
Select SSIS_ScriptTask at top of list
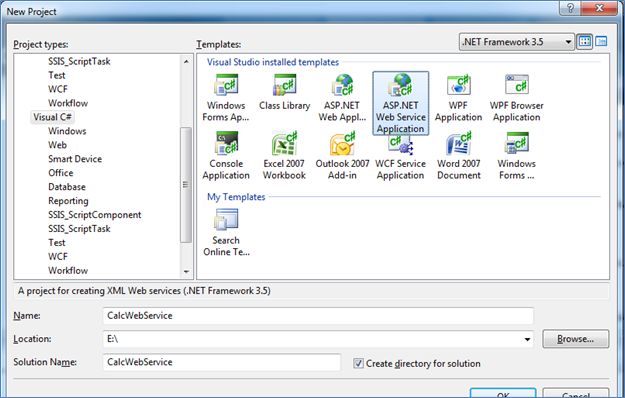(x=79, y=61)
